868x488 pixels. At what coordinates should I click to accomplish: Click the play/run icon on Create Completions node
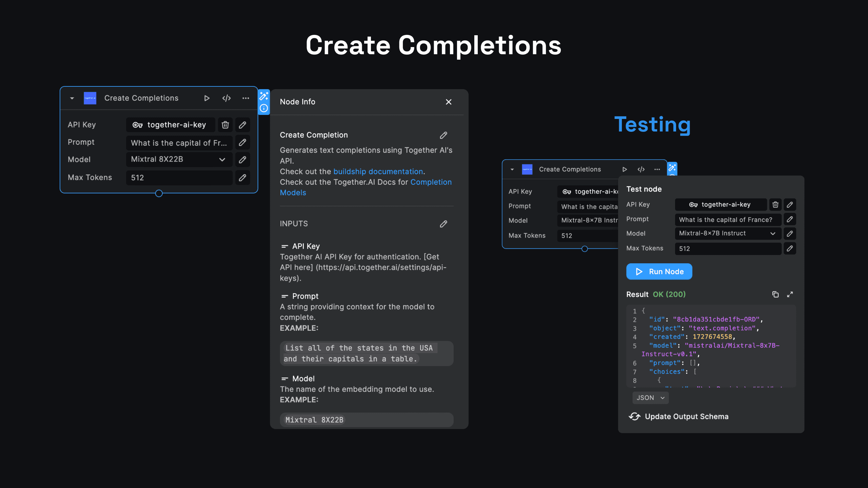206,98
